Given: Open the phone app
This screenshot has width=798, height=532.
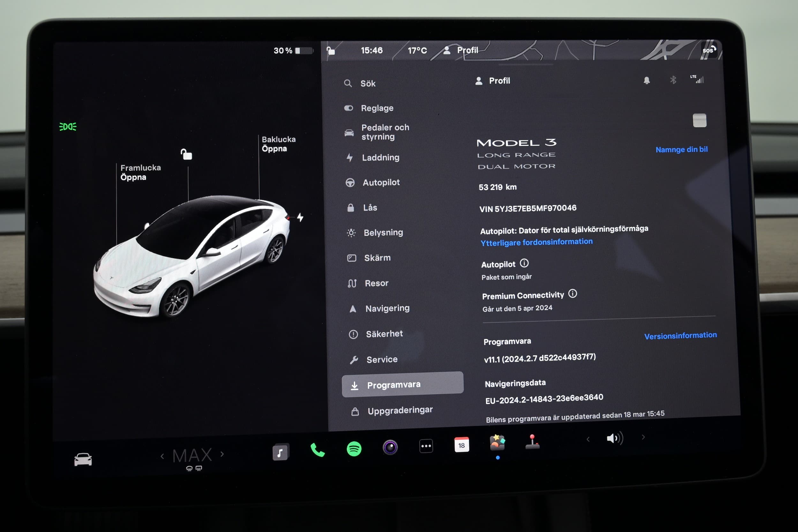Looking at the screenshot, I should 318,450.
